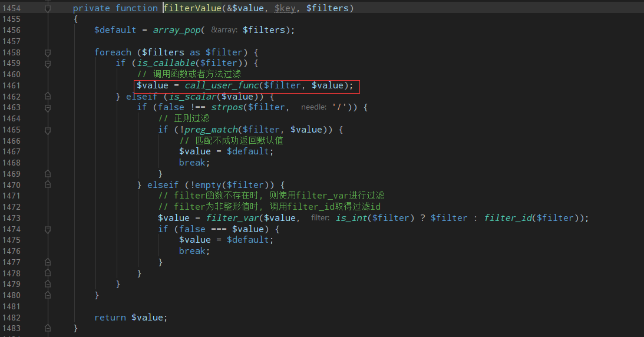The width and height of the screenshot is (644, 337).
Task: Click the $default variable on line 1456
Action: click(115, 30)
